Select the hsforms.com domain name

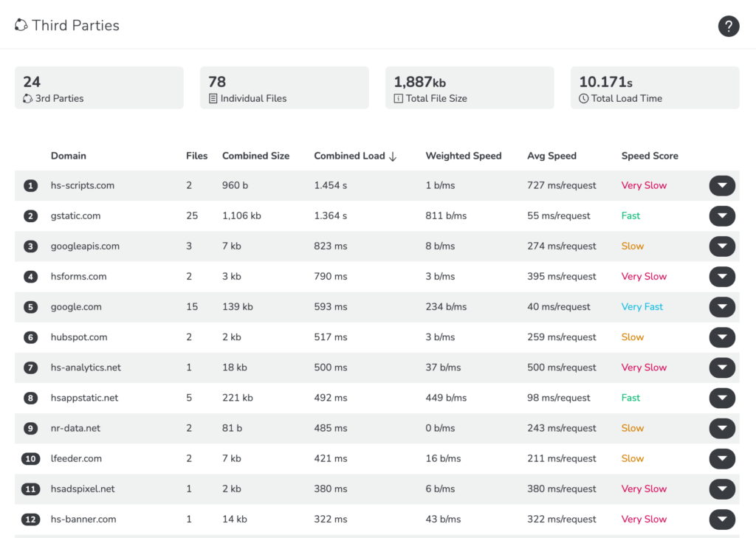pos(78,277)
